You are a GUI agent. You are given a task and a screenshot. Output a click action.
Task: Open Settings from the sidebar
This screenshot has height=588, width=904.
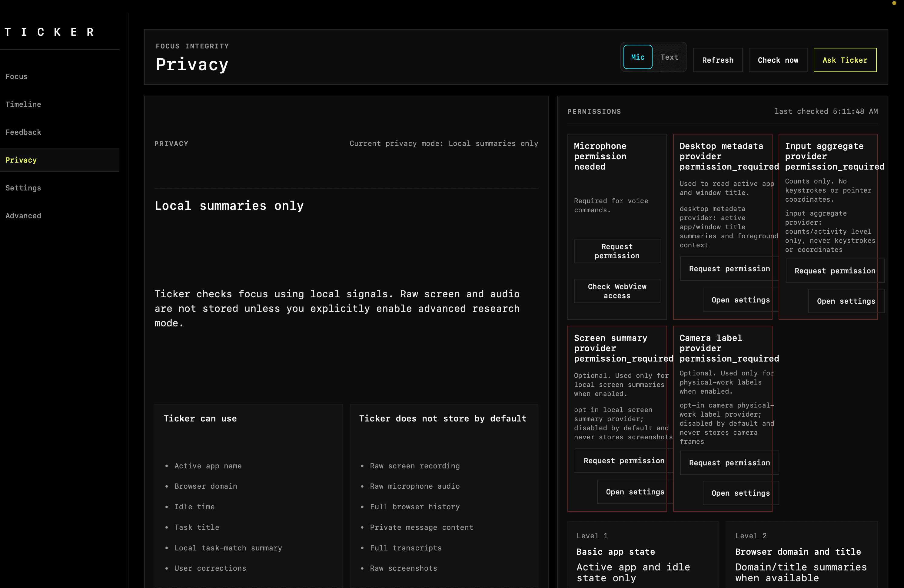[59, 188]
